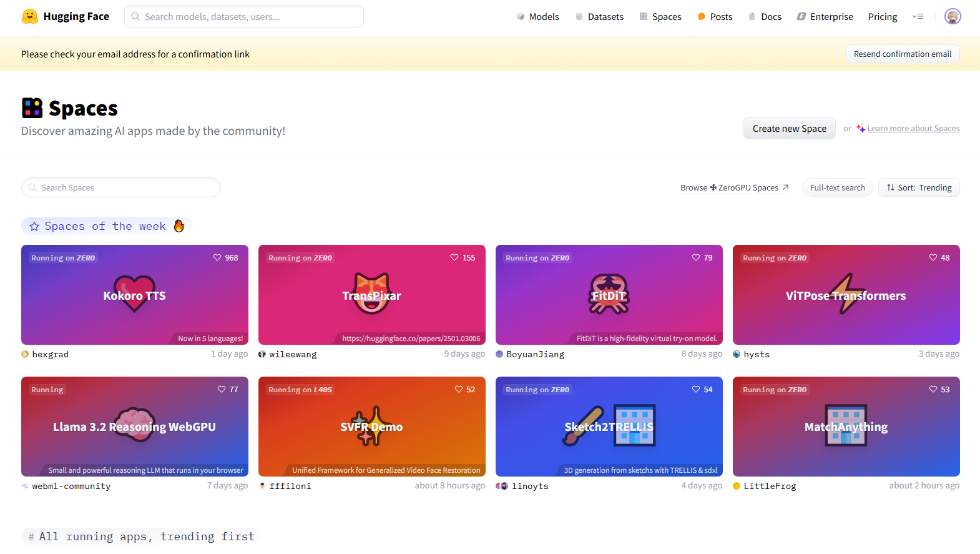The height and width of the screenshot is (554, 980).
Task: Click Full-text search button
Action: click(x=837, y=187)
